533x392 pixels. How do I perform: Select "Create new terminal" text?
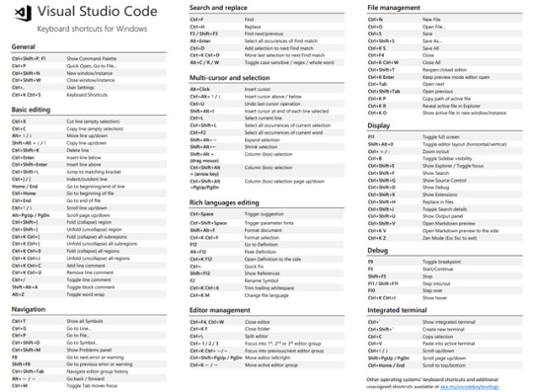tap(443, 330)
